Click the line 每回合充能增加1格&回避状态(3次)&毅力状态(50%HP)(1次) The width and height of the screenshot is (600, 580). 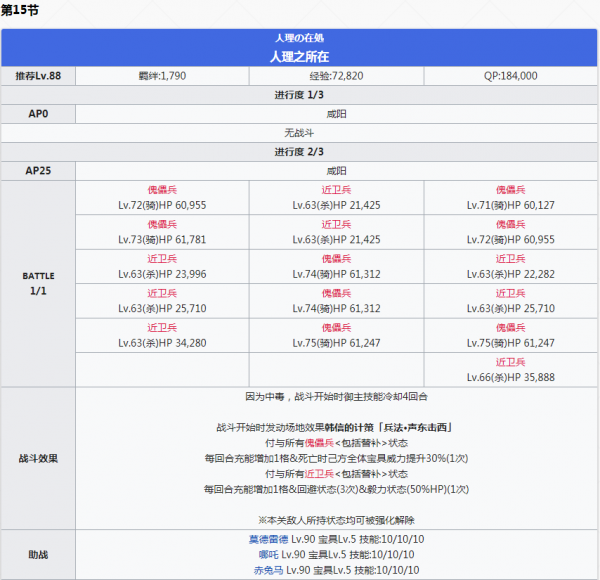pyautogui.click(x=336, y=489)
